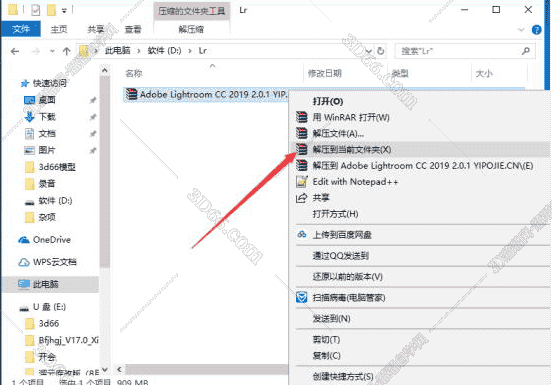Open 桌面 in the sidebar
This screenshot has height=385, width=552.
47,100
